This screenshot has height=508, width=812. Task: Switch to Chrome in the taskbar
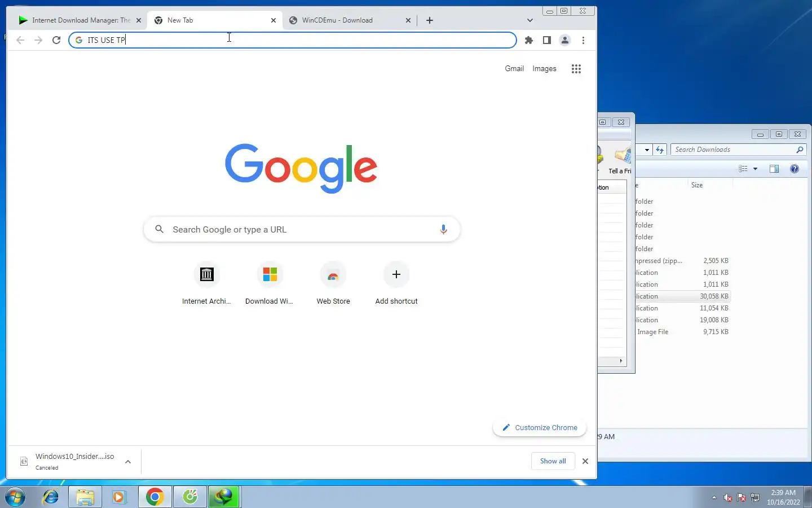[155, 497]
